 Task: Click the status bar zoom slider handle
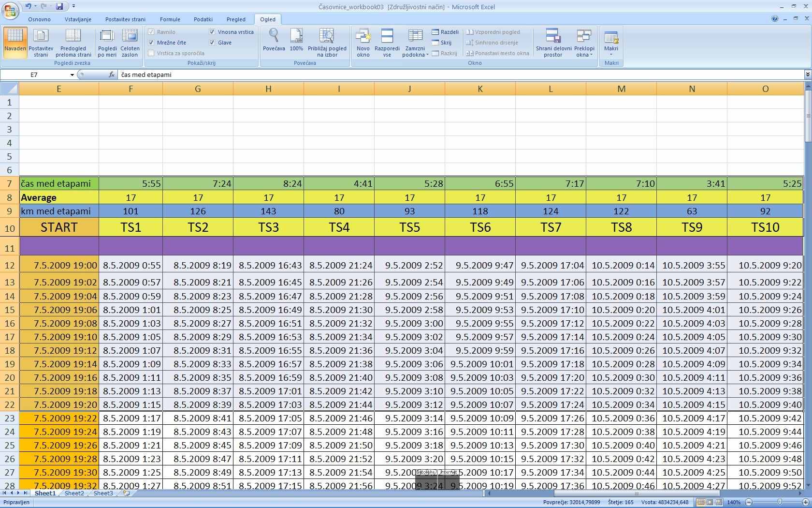780,502
